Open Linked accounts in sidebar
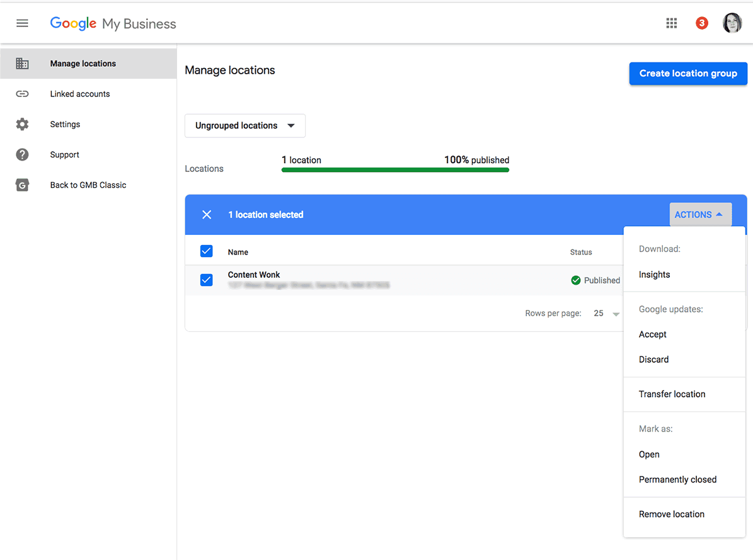This screenshot has height=560, width=753. (88, 94)
